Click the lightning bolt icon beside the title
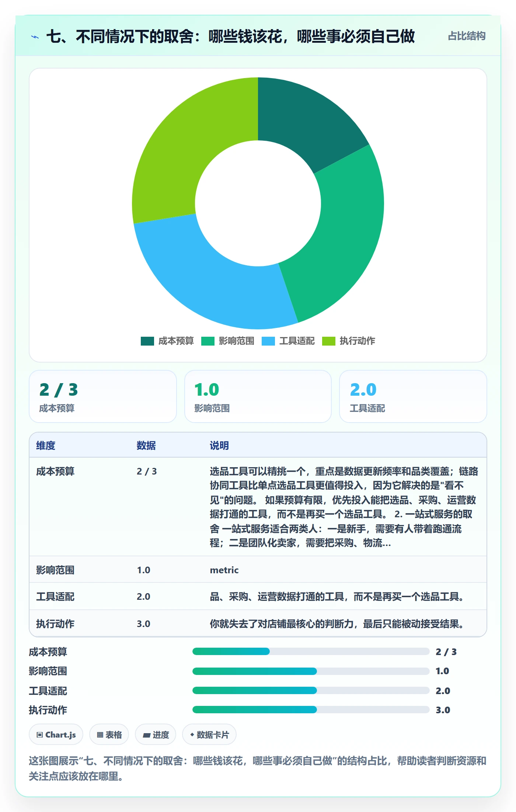 click(35, 37)
